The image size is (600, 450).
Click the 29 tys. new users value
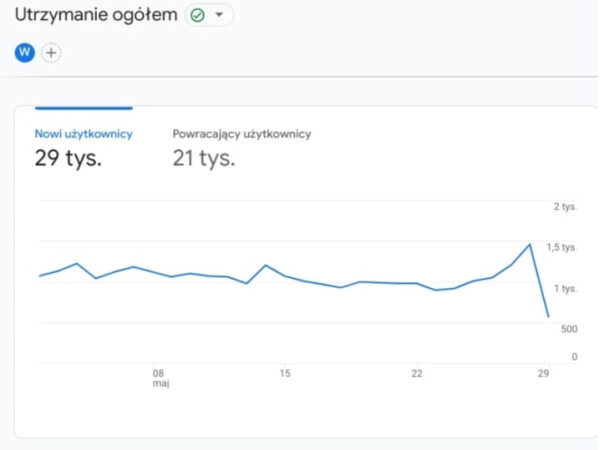click(68, 158)
